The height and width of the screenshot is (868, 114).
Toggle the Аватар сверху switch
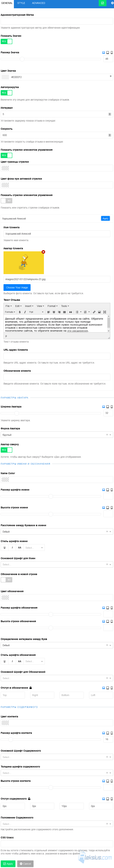point(6,450)
